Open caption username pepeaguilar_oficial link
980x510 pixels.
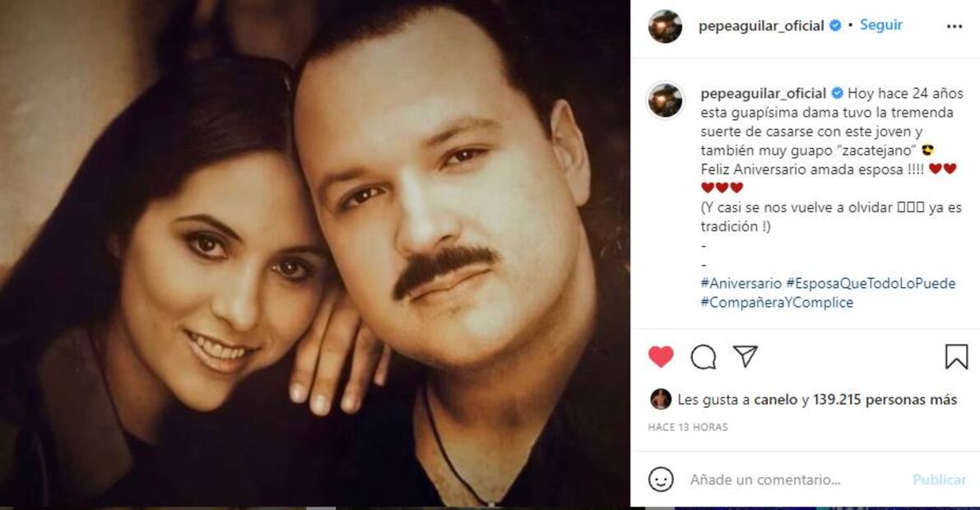click(763, 94)
